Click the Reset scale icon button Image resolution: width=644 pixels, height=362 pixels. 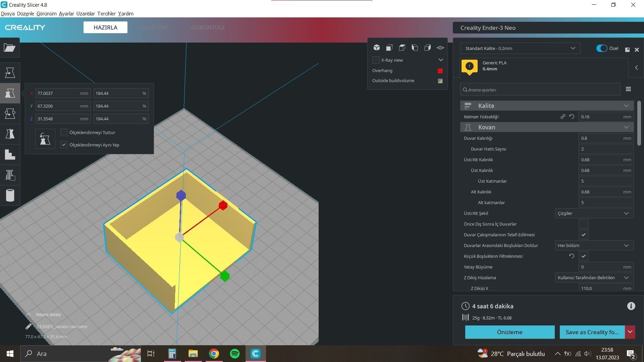tap(45, 139)
